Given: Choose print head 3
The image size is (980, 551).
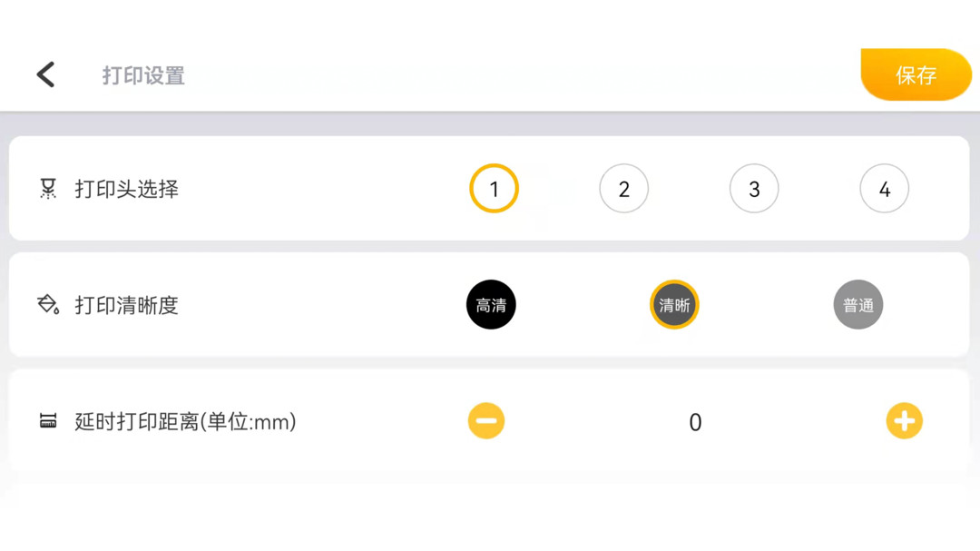Looking at the screenshot, I should coord(754,189).
